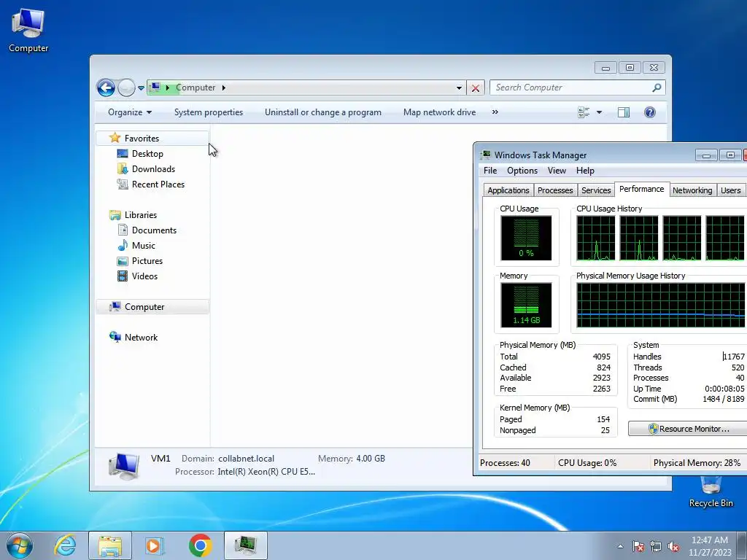The height and width of the screenshot is (560, 747).
Task: Click the Action Center flag tray icon
Action: [x=638, y=547]
